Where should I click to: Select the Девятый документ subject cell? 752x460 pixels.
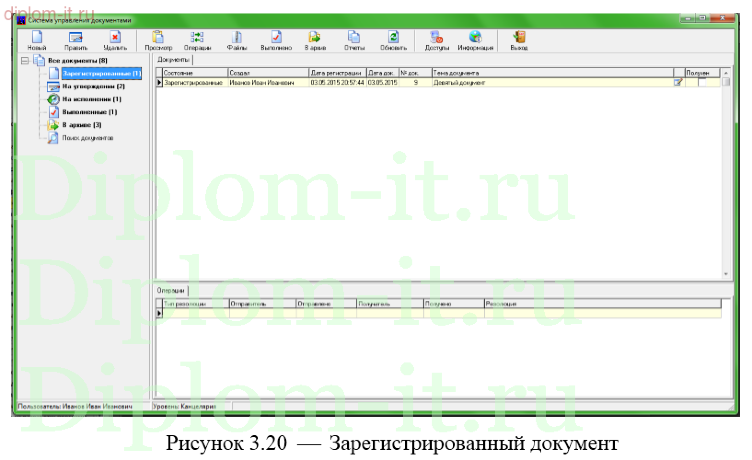coord(553,83)
